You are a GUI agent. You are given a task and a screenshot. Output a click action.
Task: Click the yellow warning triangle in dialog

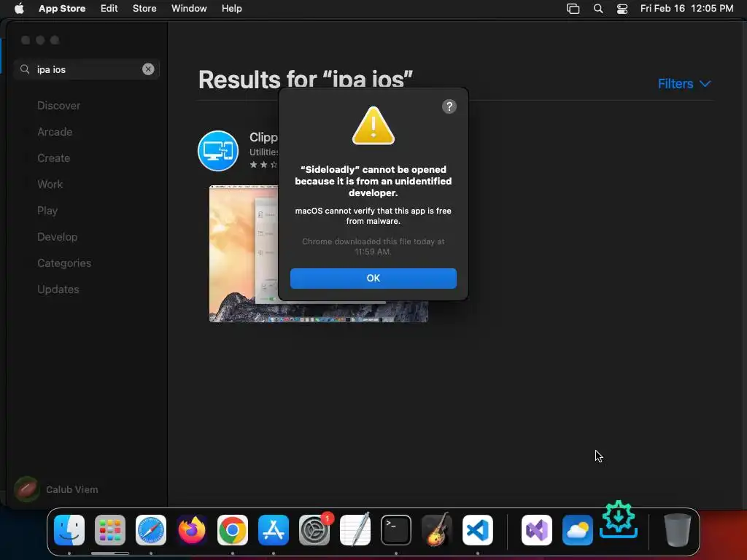point(373,125)
